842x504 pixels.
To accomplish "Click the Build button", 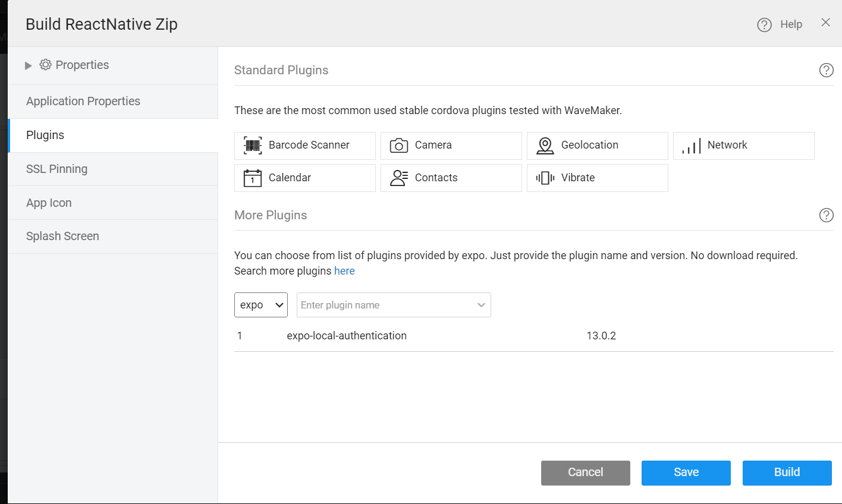I will pos(787,472).
